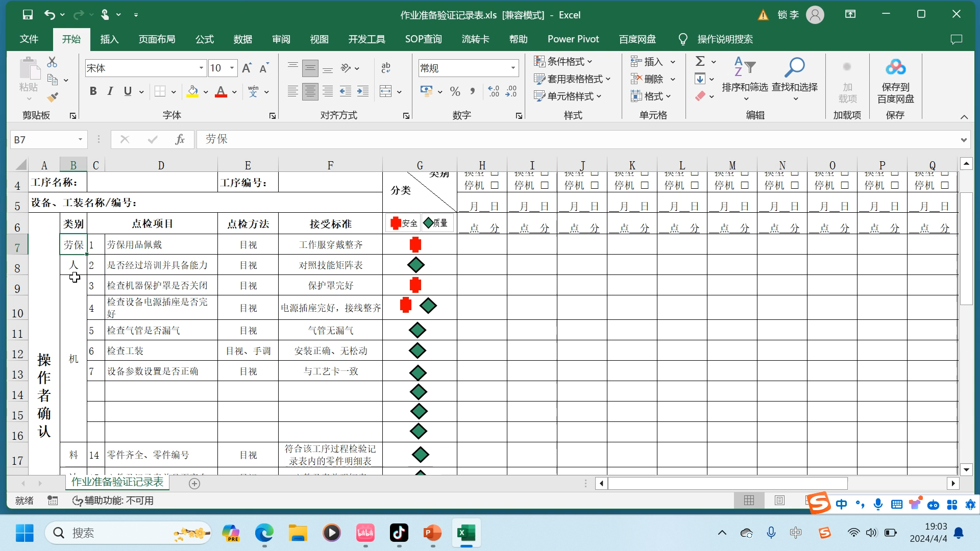Apply percent number format
This screenshot has width=980, height=551.
(x=454, y=91)
